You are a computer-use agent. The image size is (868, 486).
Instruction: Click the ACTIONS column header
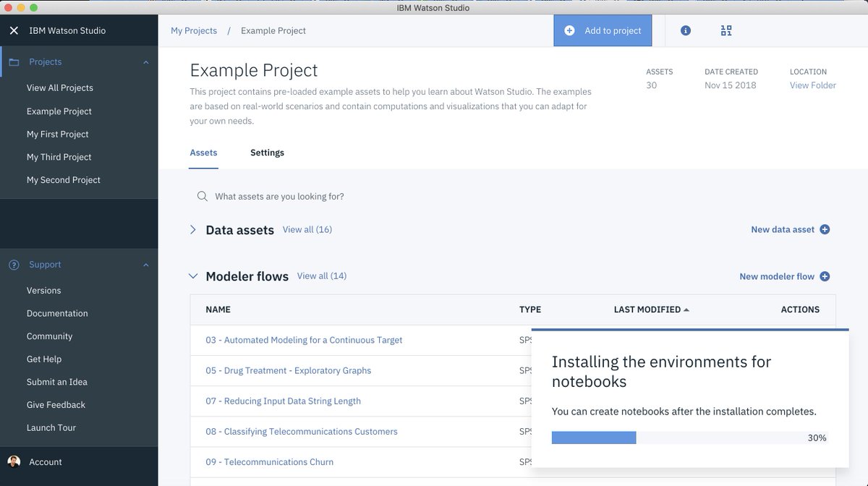point(800,310)
